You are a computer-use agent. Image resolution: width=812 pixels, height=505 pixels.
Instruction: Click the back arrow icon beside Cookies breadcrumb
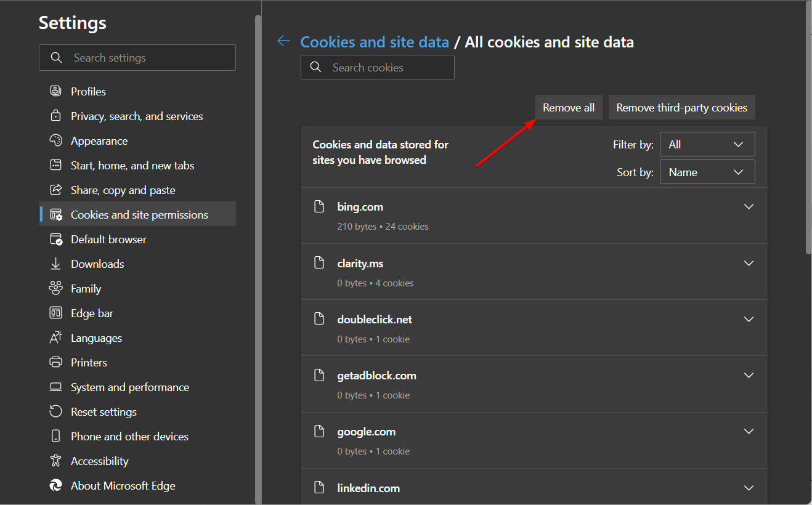(283, 41)
